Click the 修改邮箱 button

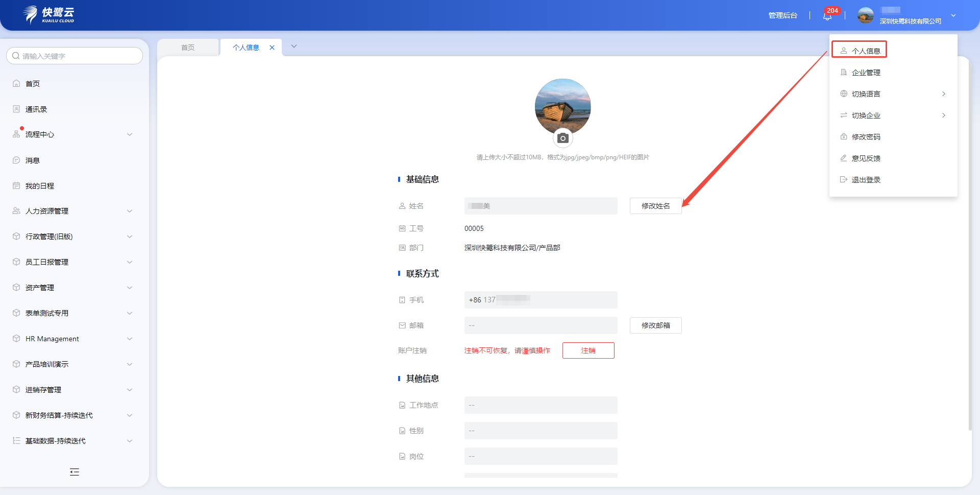(x=655, y=325)
